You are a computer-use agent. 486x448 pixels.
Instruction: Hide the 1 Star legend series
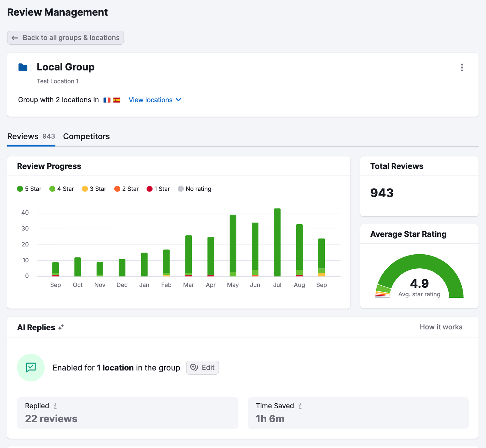(x=158, y=189)
